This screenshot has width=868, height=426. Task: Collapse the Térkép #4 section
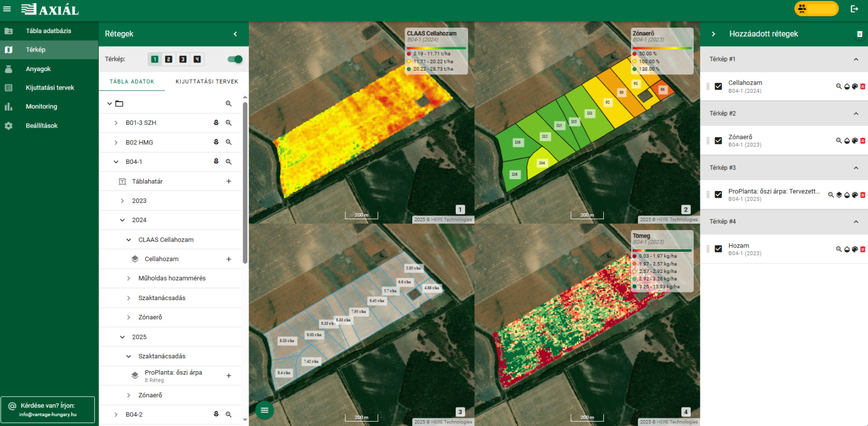856,221
